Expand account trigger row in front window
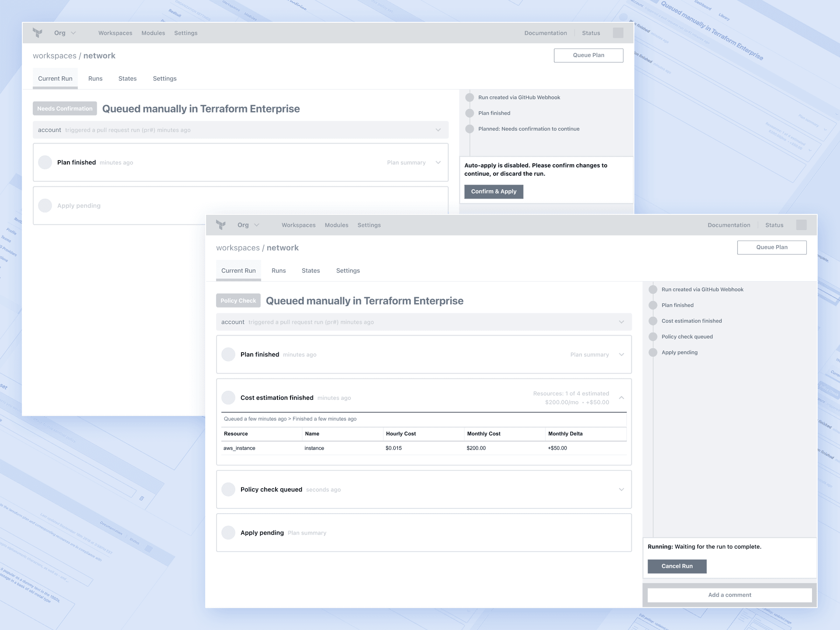The width and height of the screenshot is (840, 630). pyautogui.click(x=424, y=322)
